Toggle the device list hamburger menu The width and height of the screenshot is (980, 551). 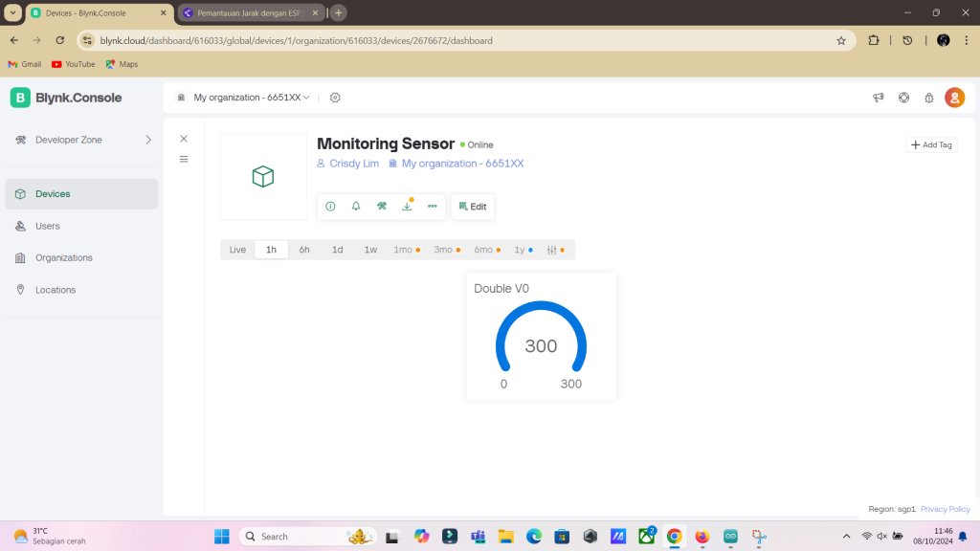click(x=184, y=159)
